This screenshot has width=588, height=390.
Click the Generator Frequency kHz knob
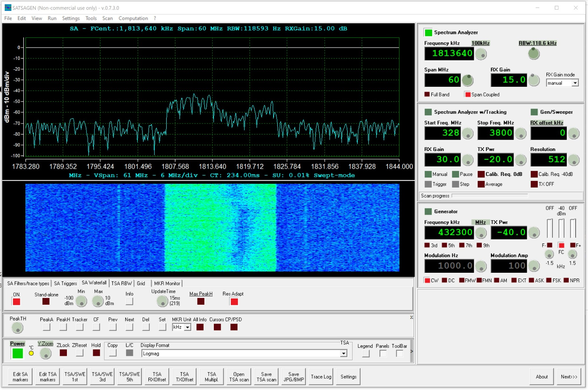point(481,233)
